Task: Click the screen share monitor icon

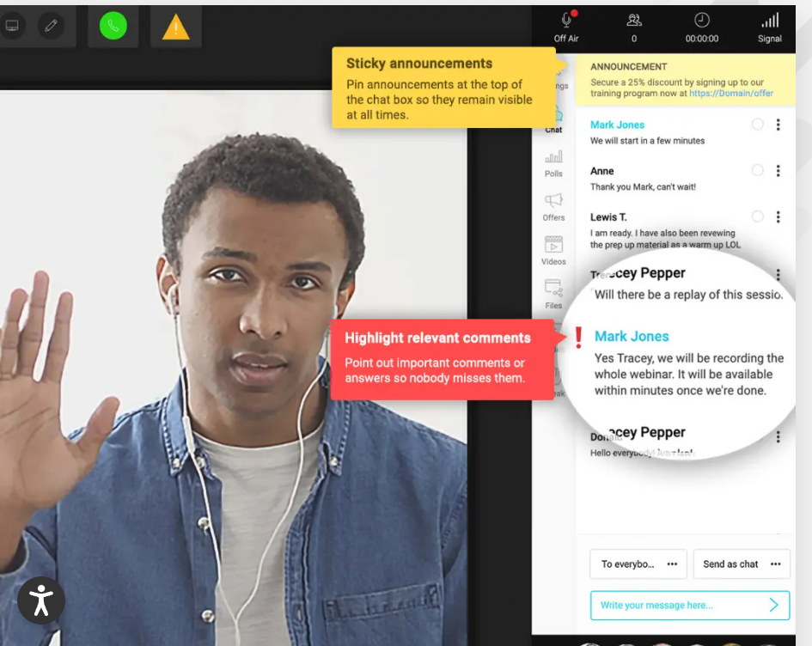Action: pos(12,26)
